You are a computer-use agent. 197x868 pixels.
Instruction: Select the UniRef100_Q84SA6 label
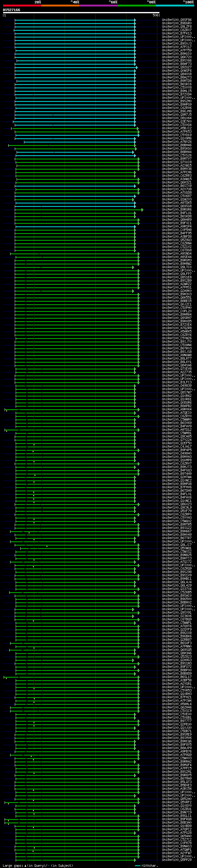(x=177, y=365)
